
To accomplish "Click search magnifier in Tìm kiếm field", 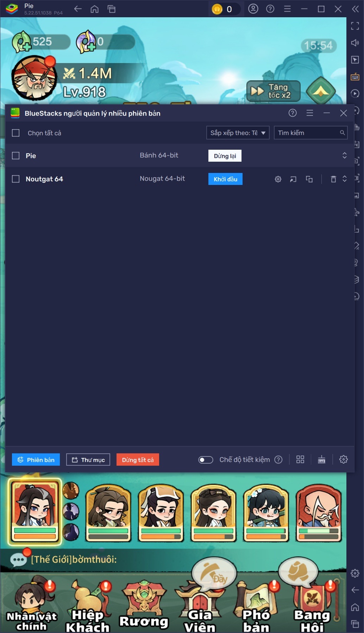I will click(x=342, y=133).
